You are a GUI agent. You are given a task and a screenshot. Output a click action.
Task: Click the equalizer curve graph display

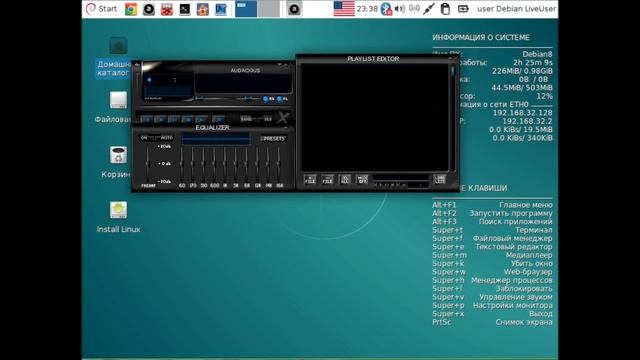pyautogui.click(x=216, y=139)
